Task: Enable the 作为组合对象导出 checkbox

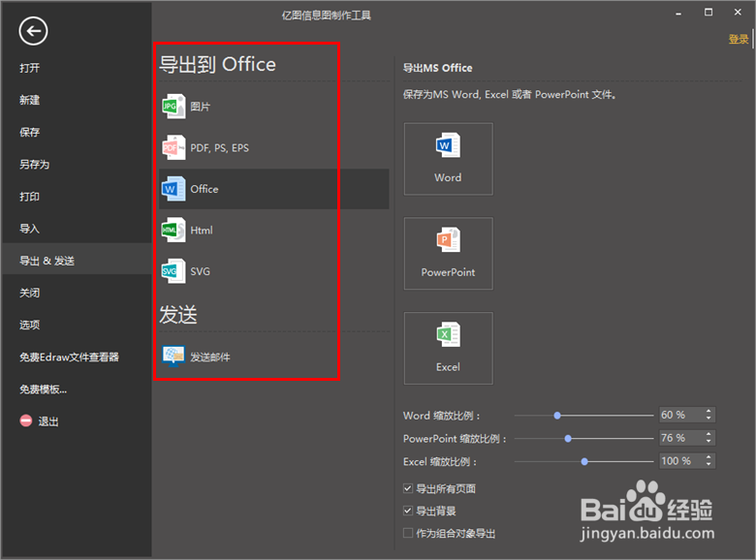Action: tap(408, 533)
